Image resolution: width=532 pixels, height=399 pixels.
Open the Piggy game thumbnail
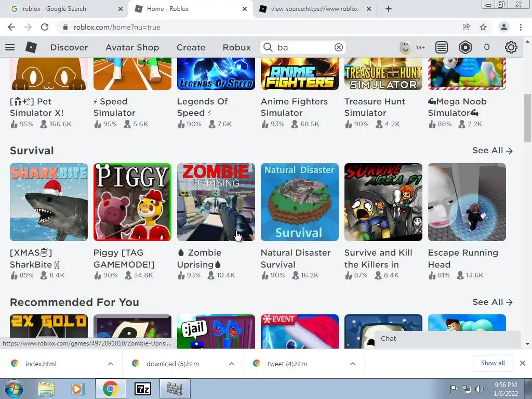[132, 202]
